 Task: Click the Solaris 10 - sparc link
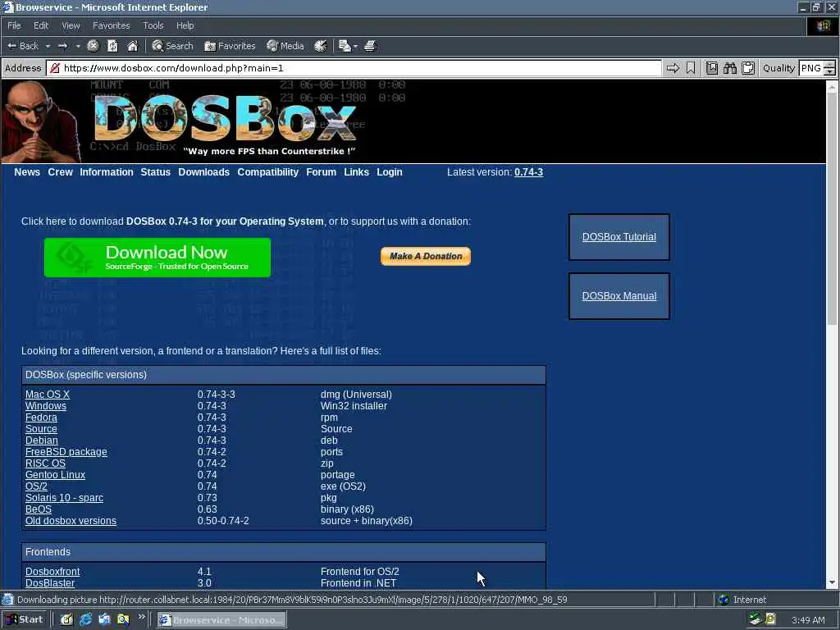click(x=64, y=498)
